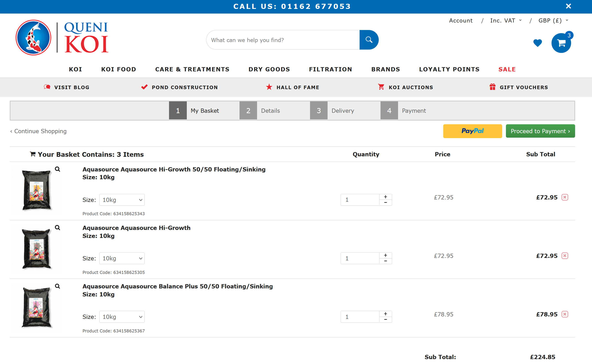Open Size dropdown for Aquasource Hi-Growth item

tap(122, 258)
